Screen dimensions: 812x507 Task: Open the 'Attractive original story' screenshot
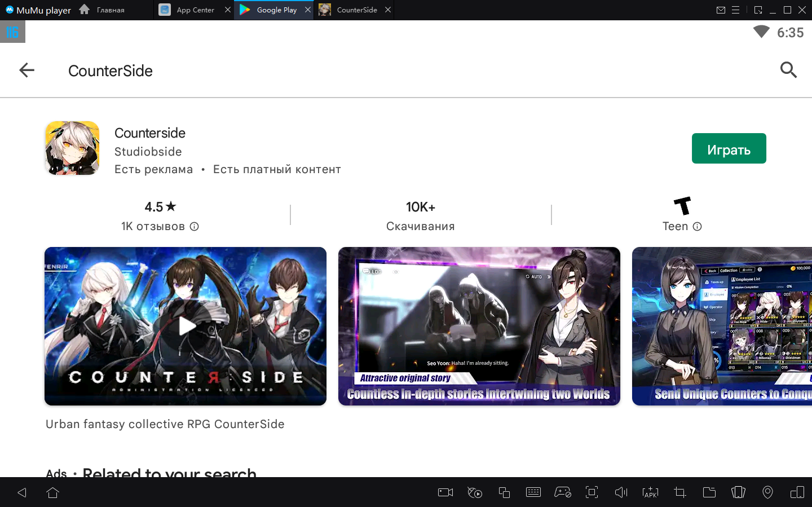pyautogui.click(x=479, y=326)
